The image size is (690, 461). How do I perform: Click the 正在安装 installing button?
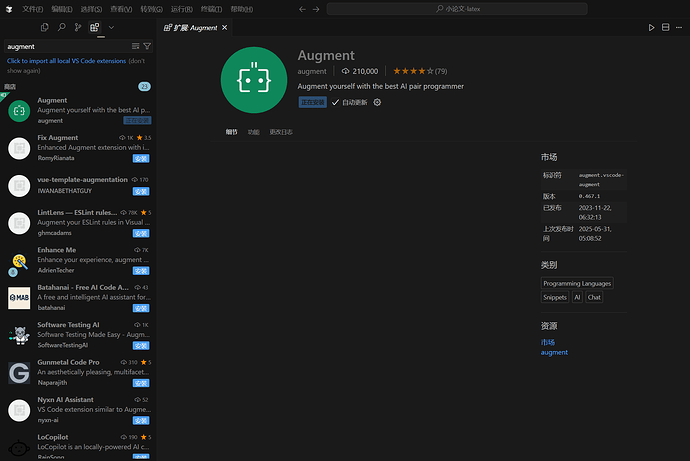pos(312,102)
